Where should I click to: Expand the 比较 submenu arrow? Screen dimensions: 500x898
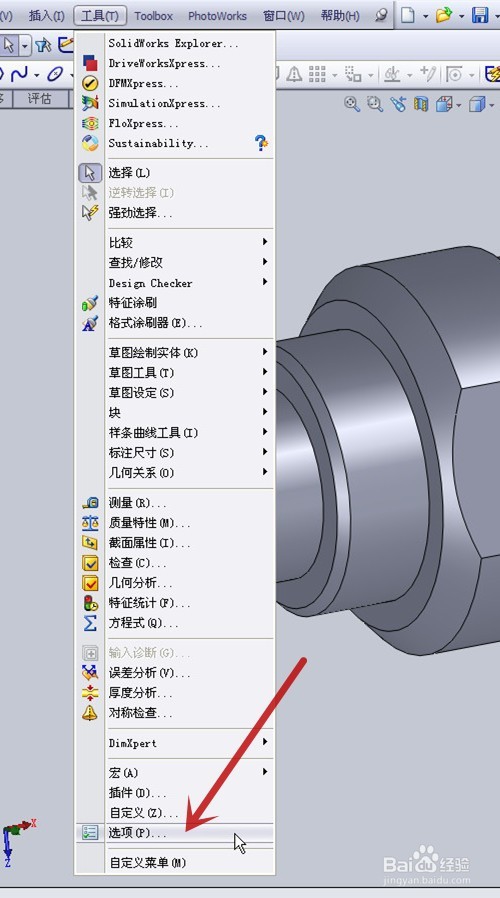[265, 242]
